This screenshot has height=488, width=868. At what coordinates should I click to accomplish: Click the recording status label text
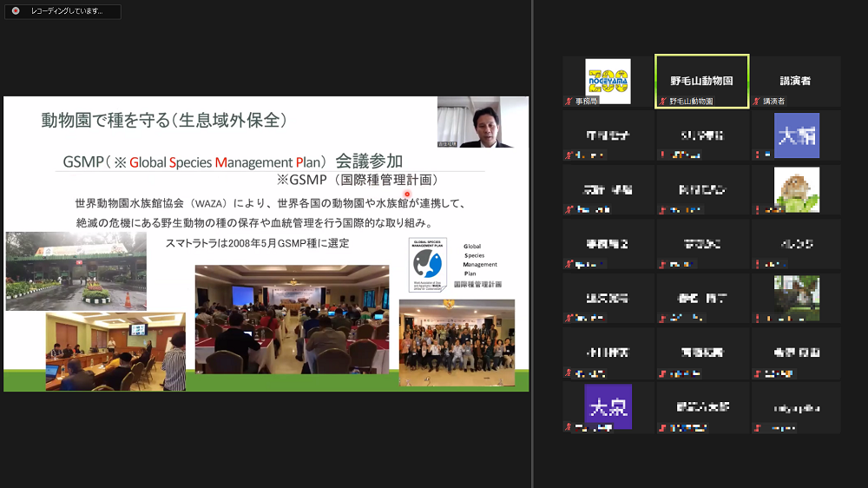pyautogui.click(x=68, y=11)
